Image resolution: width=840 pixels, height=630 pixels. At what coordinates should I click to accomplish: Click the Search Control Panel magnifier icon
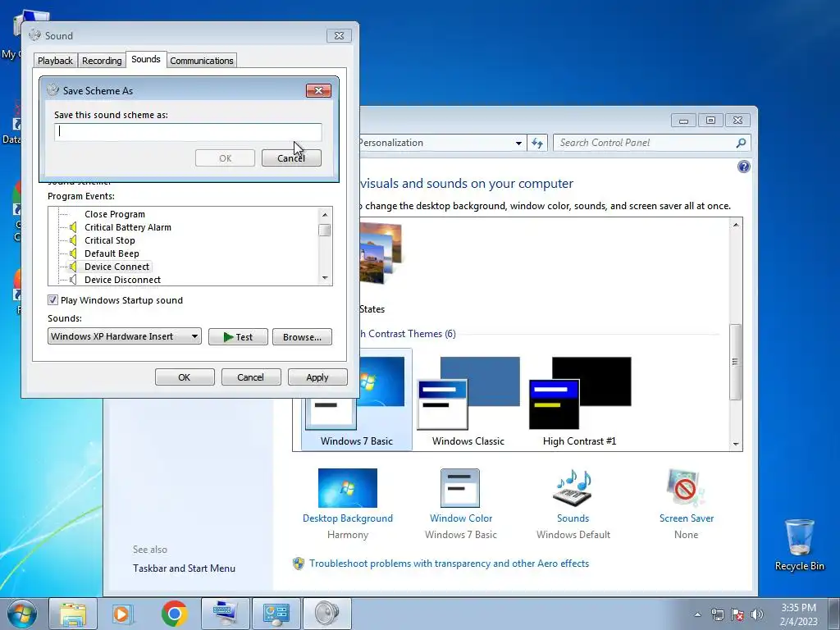[x=741, y=143]
